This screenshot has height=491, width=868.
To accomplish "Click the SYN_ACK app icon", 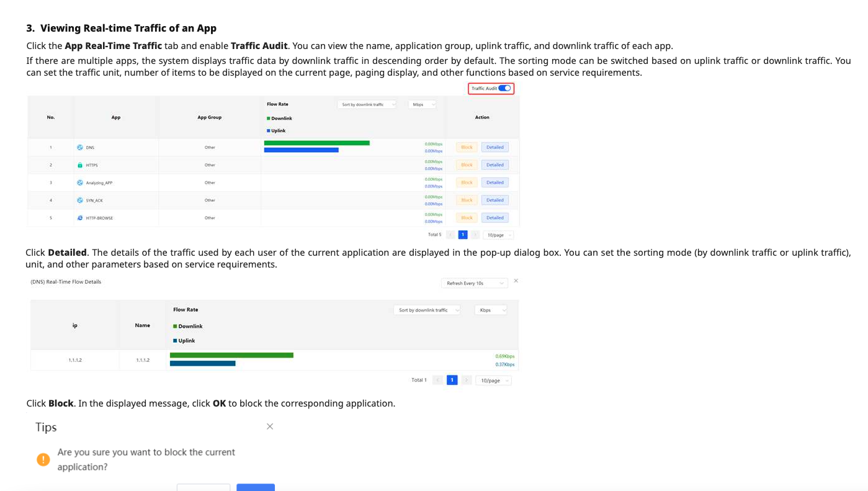I will (x=80, y=200).
